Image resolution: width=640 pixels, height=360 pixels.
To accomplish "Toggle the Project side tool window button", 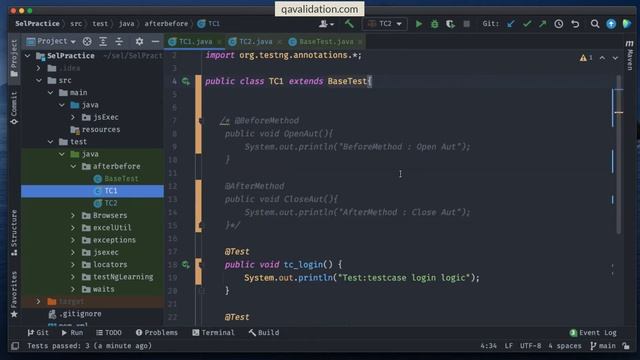I will (x=14, y=58).
